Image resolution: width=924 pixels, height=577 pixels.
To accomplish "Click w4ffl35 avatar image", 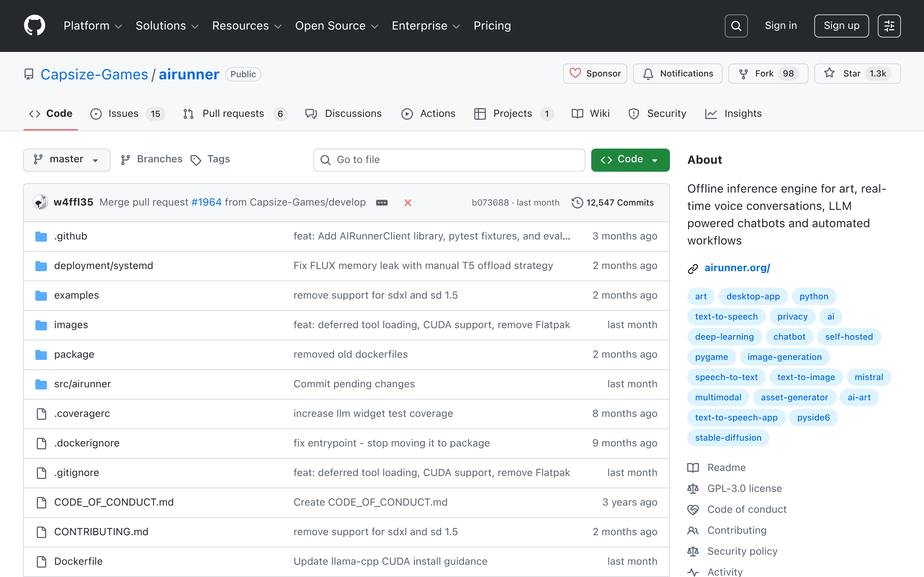I will point(40,202).
